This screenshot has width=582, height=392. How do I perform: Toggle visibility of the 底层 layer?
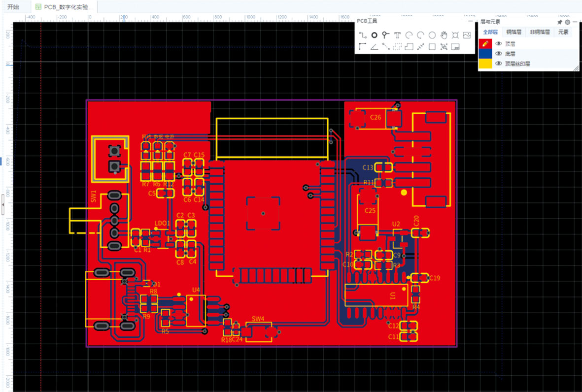click(x=499, y=54)
